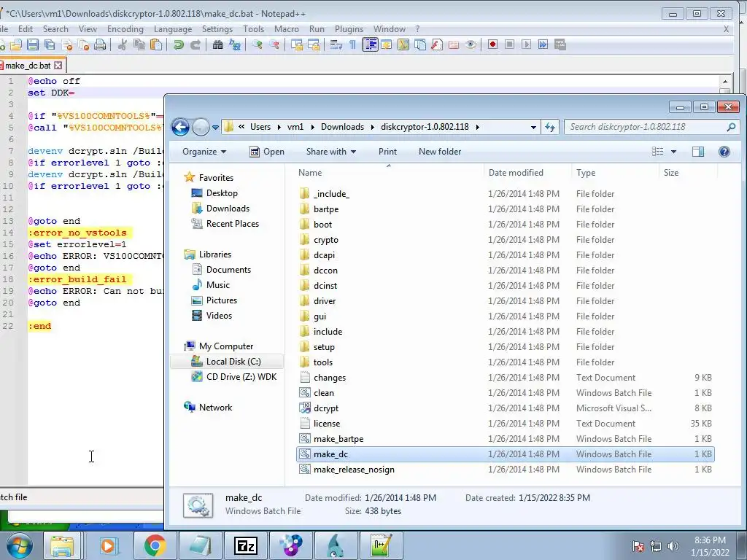Toggle the Indent Guide toolbar button
This screenshot has width=747, height=560.
(x=370, y=44)
